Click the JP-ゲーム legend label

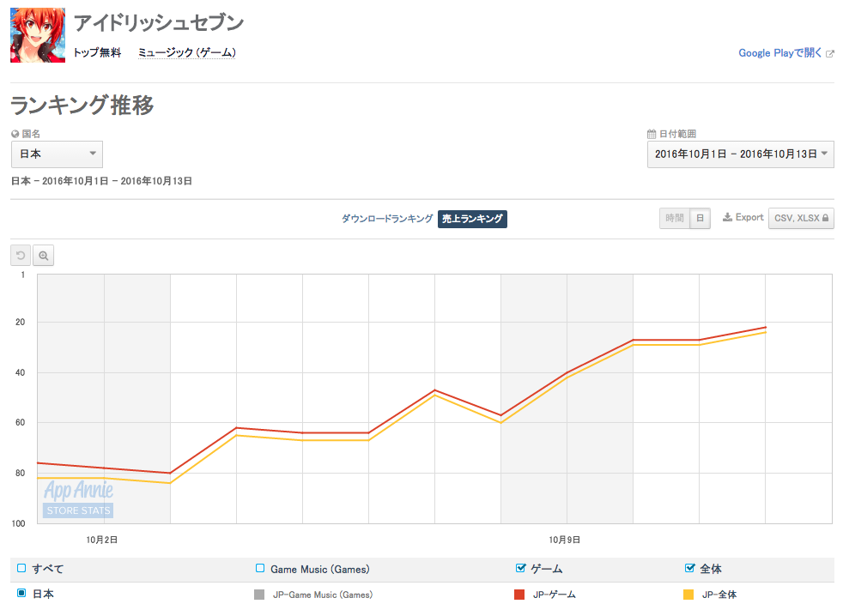[x=555, y=595]
